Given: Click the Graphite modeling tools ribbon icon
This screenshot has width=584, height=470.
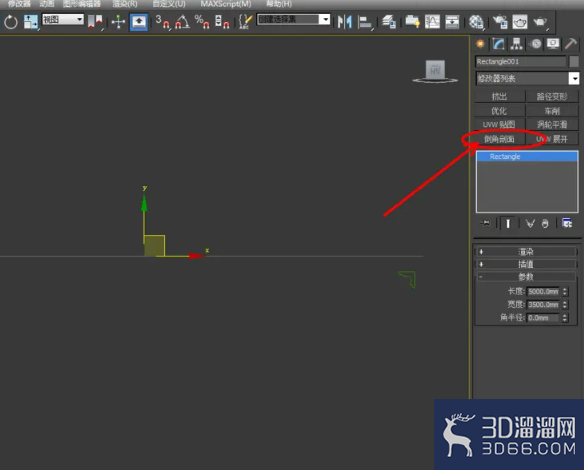Looking at the screenshot, I should [x=412, y=22].
